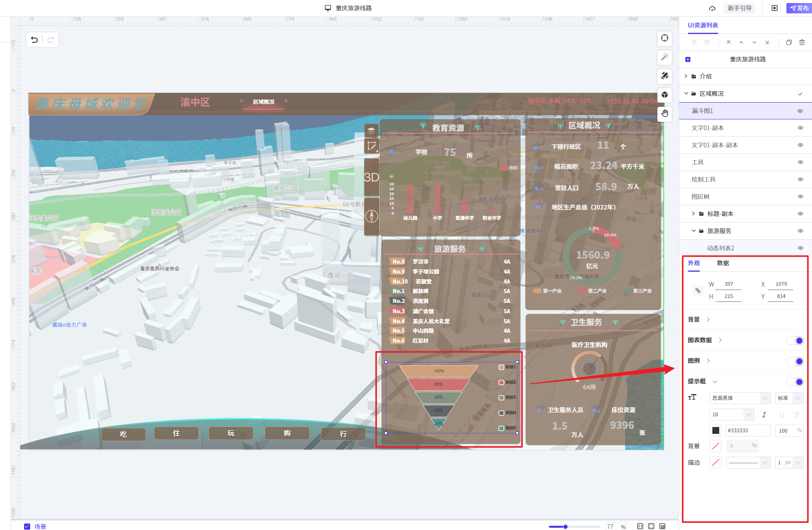Click the map compass icon
Viewport: 812px width, 530px height.
(x=371, y=216)
